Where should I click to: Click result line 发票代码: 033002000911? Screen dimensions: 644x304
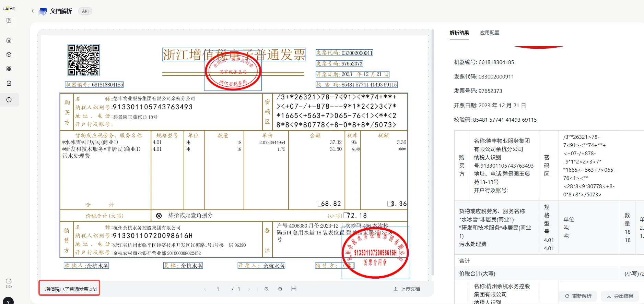484,76
